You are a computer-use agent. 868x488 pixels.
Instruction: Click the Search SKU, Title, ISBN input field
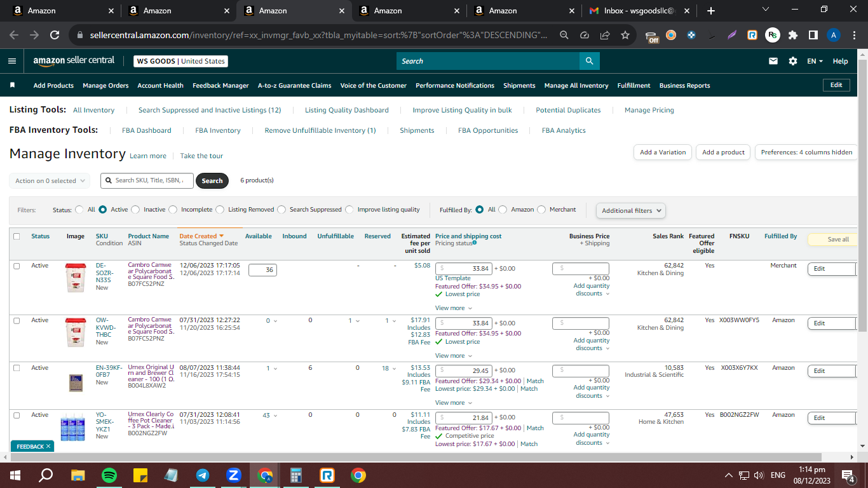[x=147, y=180]
